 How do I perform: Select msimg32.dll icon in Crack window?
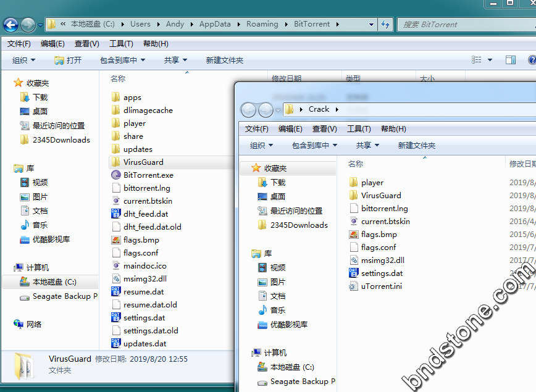[353, 261]
